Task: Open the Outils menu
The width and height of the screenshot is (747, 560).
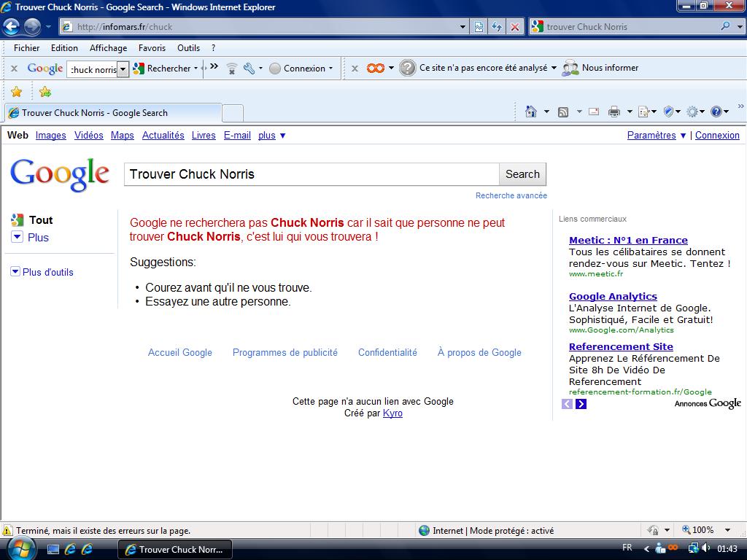Action: [x=189, y=47]
